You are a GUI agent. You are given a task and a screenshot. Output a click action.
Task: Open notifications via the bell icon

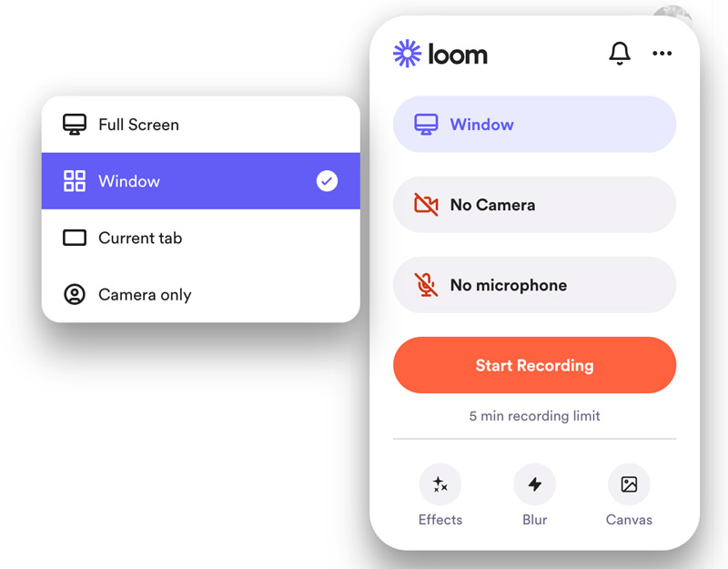click(x=620, y=54)
